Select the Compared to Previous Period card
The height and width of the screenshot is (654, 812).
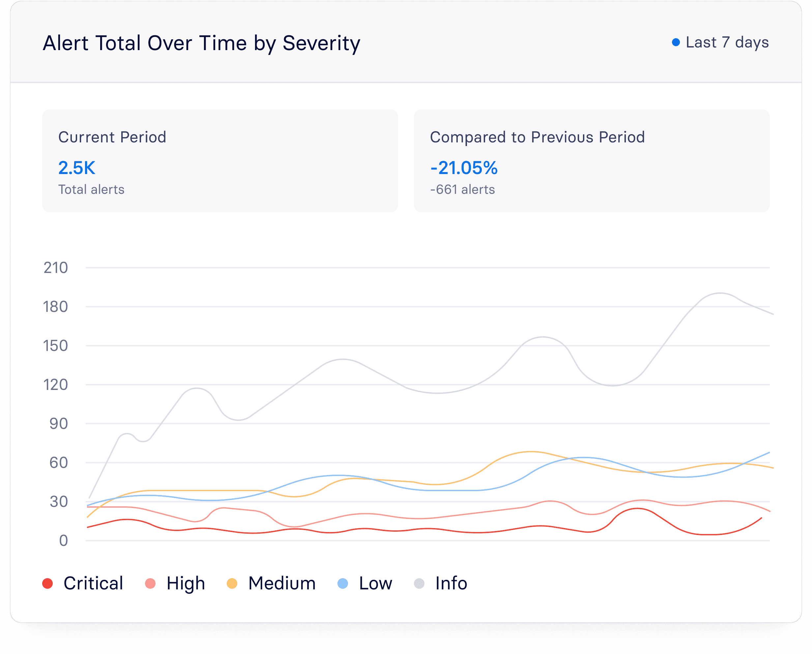coord(591,161)
